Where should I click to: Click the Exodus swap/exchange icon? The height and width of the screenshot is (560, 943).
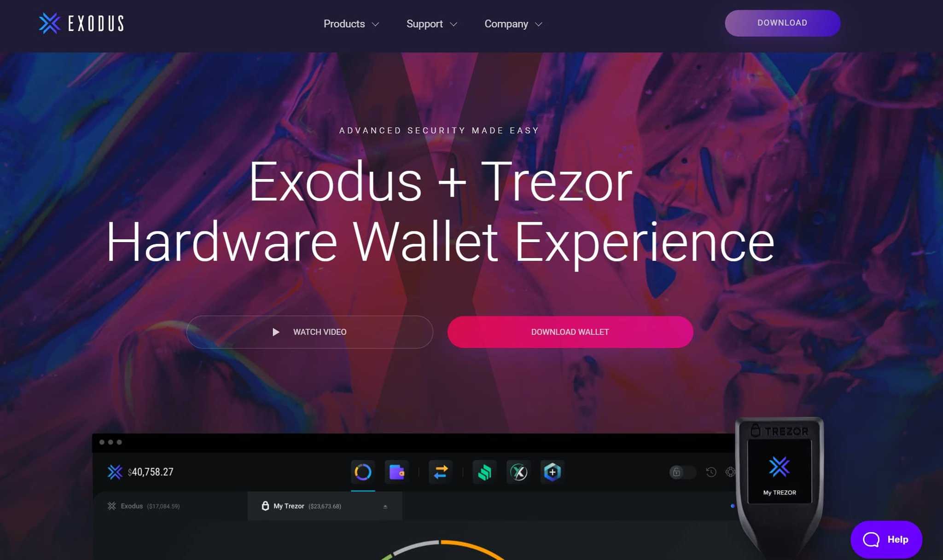[x=440, y=472]
